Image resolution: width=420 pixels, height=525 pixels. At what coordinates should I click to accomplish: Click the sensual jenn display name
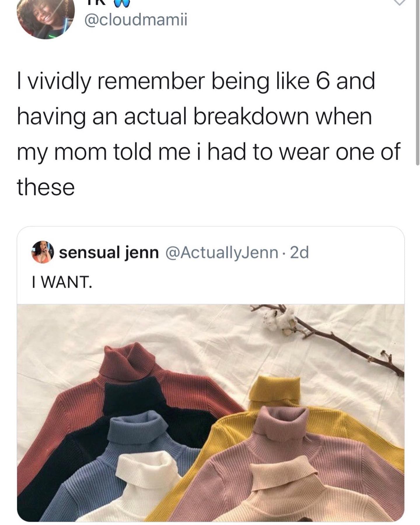[x=109, y=253]
